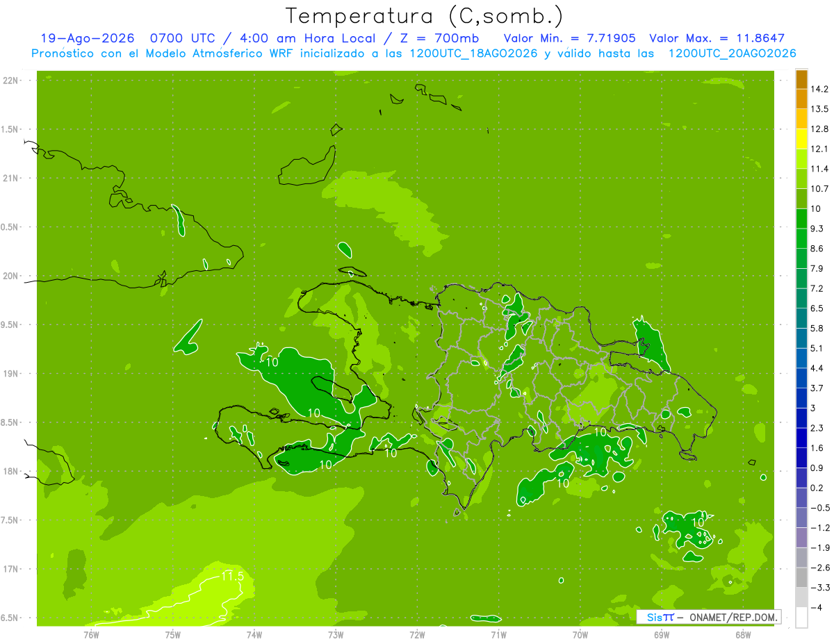Click the "17N" latitude axis label
The image size is (834, 644).
tap(11, 569)
